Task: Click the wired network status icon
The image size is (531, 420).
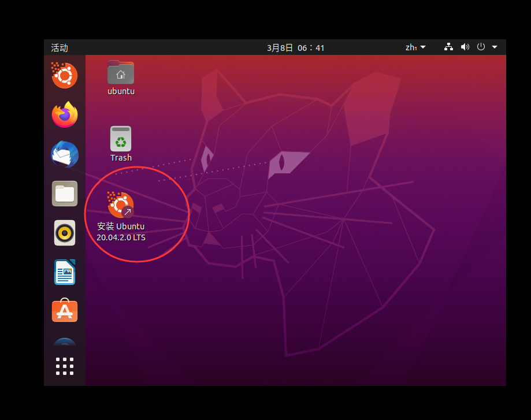Action: [449, 47]
